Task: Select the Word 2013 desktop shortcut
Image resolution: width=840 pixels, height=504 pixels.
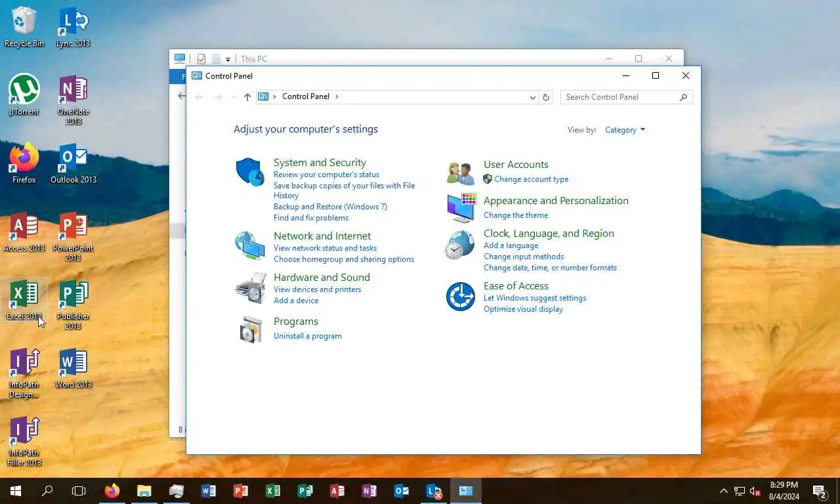Action: [x=73, y=368]
